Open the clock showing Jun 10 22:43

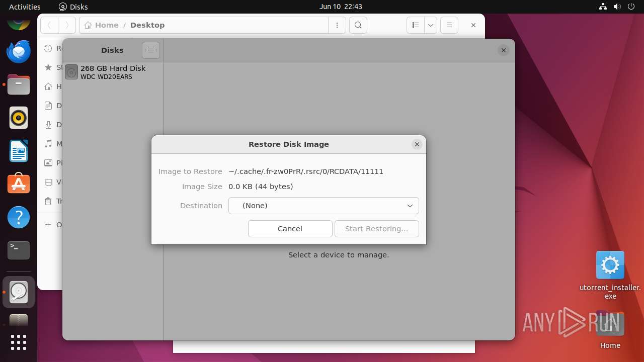point(341,7)
